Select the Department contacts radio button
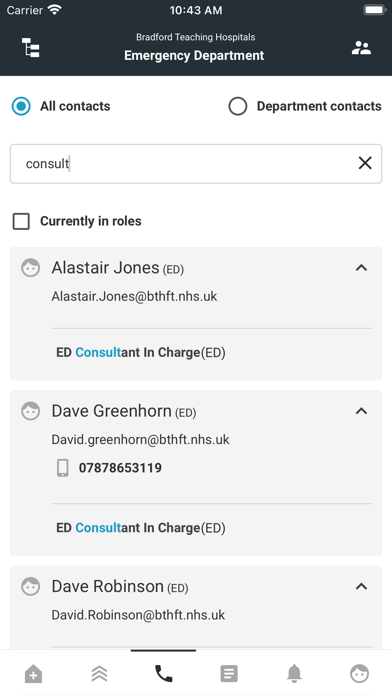Viewport: 392px width, 696px height. pyautogui.click(x=238, y=106)
